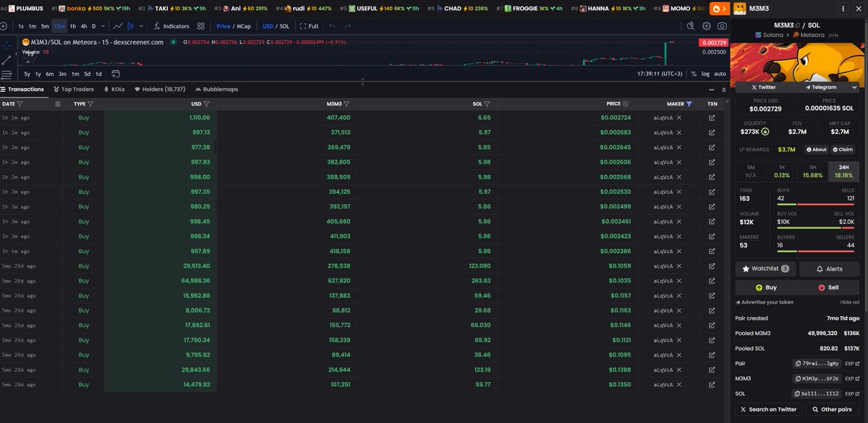The height and width of the screenshot is (423, 868).
Task: Open the chart Indicators menu
Action: point(171,26)
